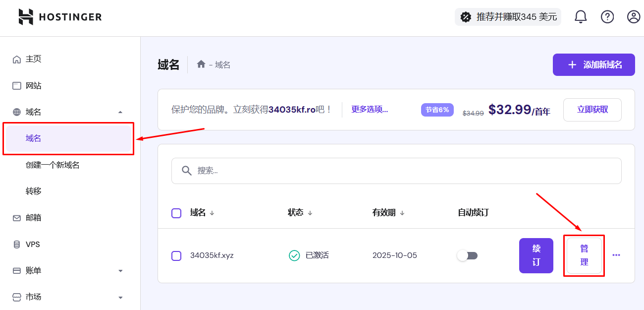Image resolution: width=644 pixels, height=310 pixels.
Task: Click the 添加新域名 button
Action: 593,64
